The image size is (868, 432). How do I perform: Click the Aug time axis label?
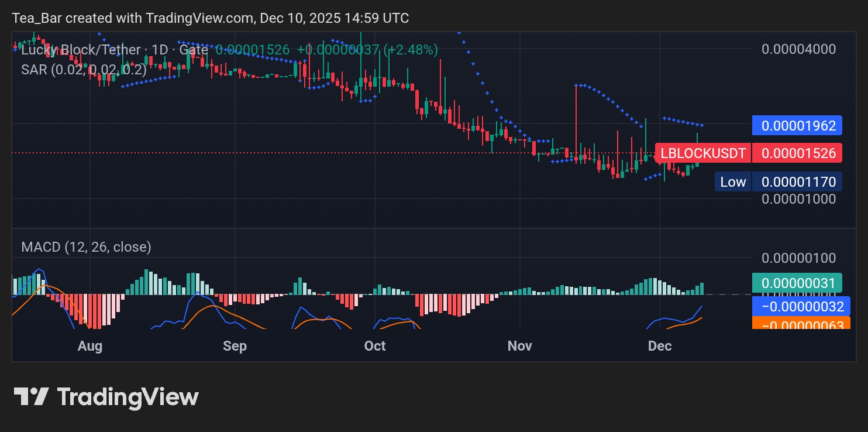[x=90, y=346]
